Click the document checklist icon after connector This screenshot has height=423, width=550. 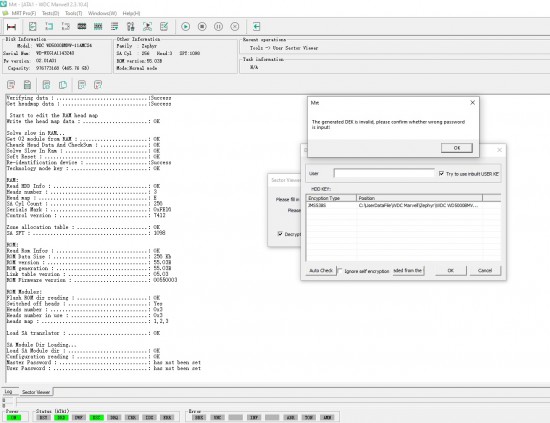pyautogui.click(x=33, y=27)
